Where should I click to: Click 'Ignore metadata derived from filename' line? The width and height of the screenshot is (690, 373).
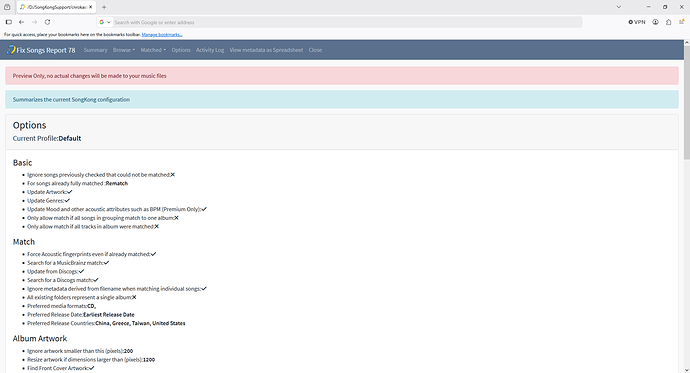click(x=117, y=289)
